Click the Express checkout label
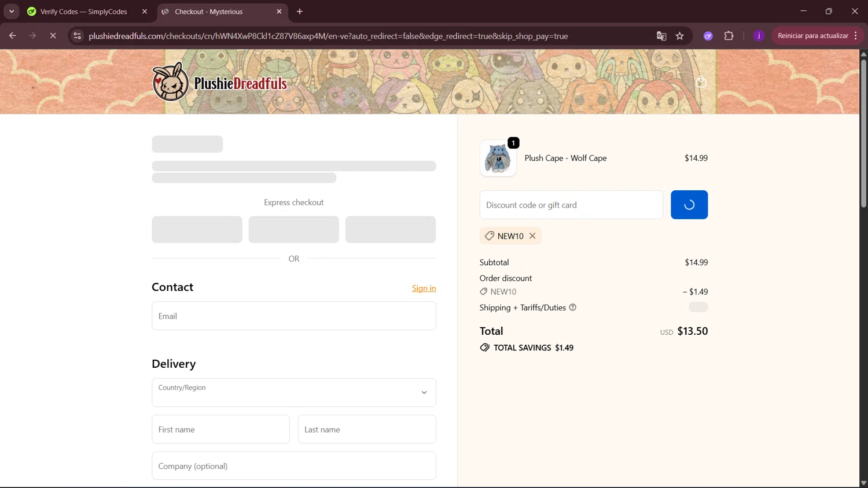The height and width of the screenshot is (488, 868). coord(294,202)
